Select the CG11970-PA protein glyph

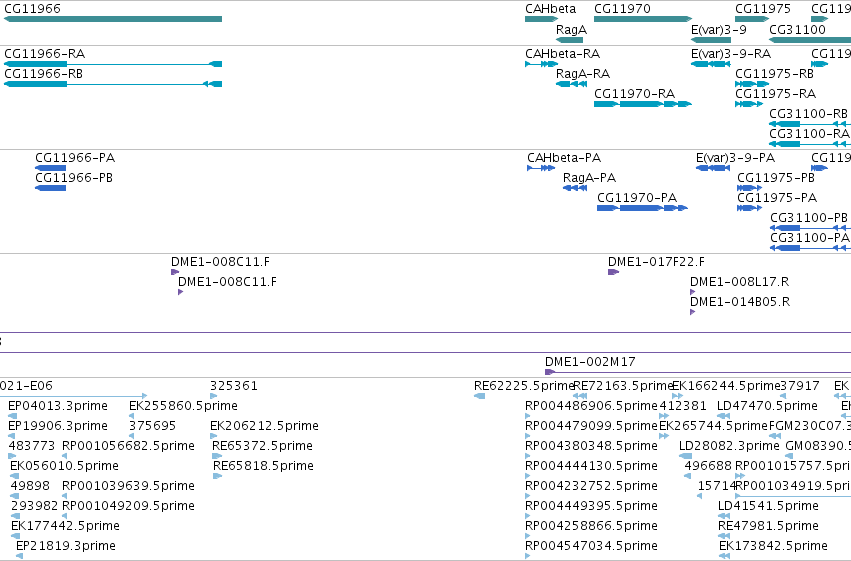click(643, 208)
